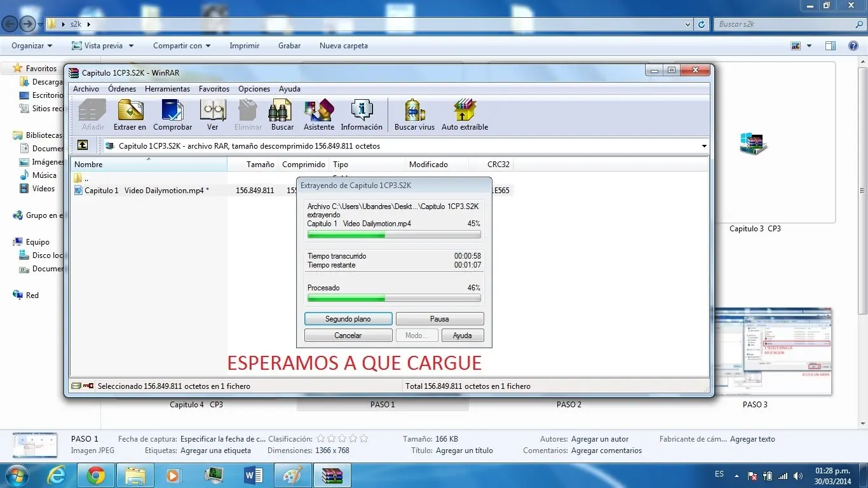Open the view options dropdown arrow
868x488 pixels.
[x=809, y=46]
